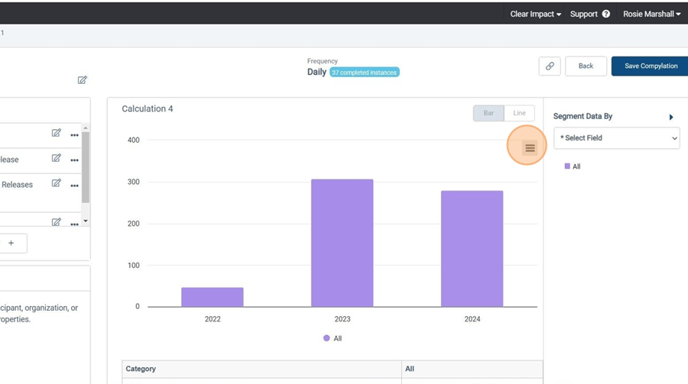Image resolution: width=688 pixels, height=384 pixels.
Task: Switch the chart to Bar view
Action: click(488, 113)
